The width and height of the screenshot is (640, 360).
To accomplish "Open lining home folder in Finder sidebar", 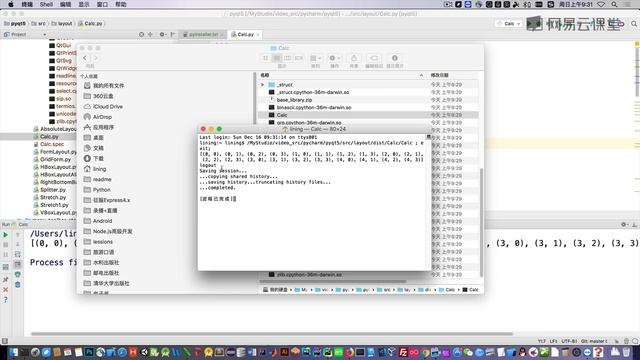I will click(x=95, y=169).
